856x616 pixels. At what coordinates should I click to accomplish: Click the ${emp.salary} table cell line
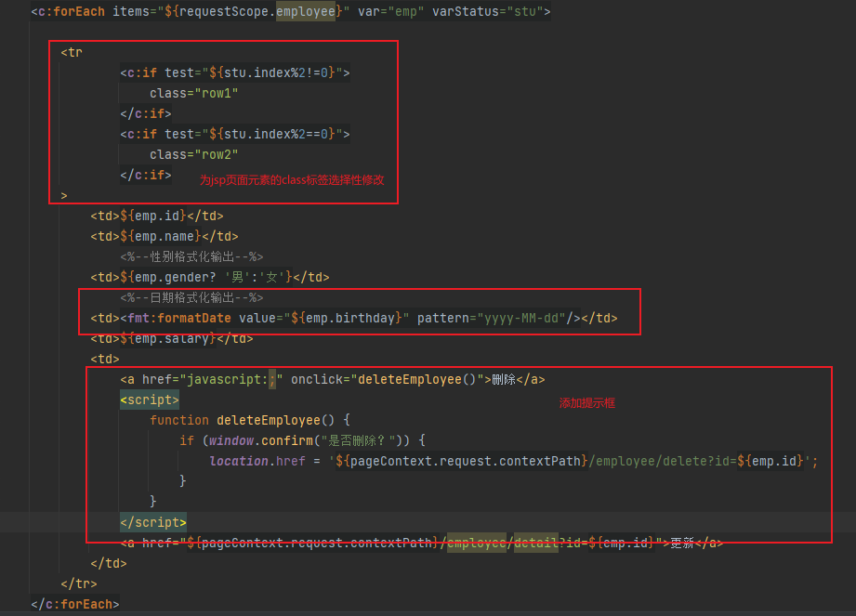172,339
